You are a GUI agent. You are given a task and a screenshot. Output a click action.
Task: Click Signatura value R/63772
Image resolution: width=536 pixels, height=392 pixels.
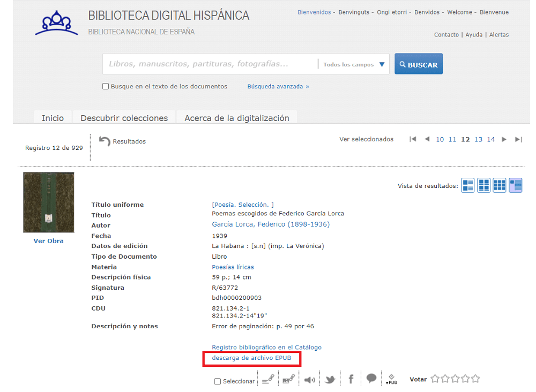click(225, 288)
